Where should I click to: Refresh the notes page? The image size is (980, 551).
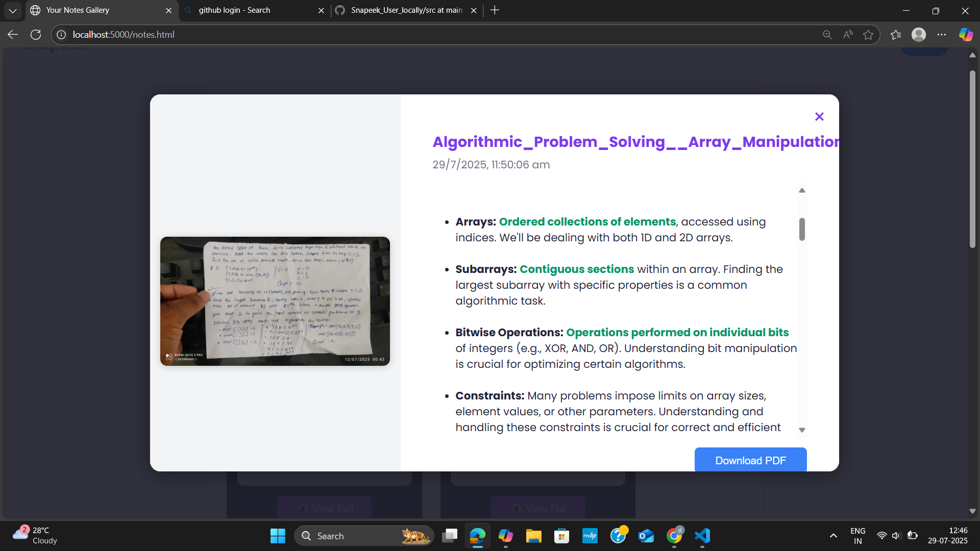tap(36, 34)
